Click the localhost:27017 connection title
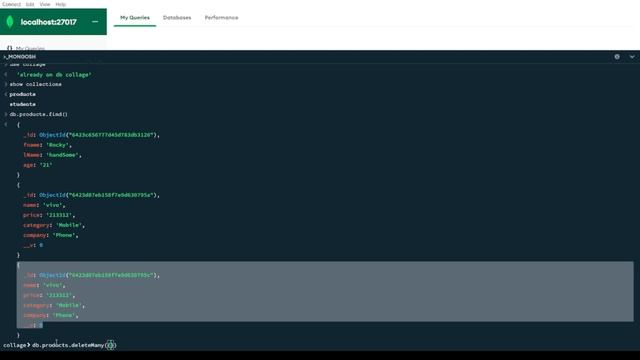 (x=49, y=22)
